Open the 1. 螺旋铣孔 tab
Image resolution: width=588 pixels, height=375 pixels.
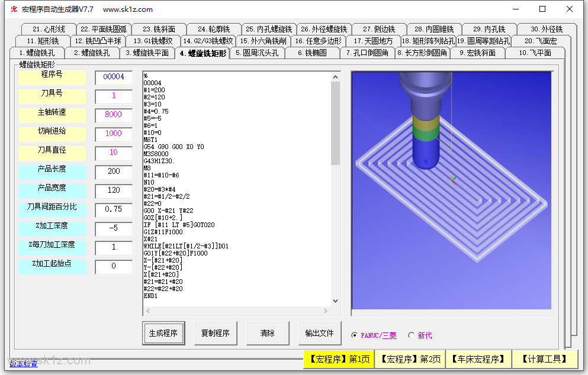tap(37, 53)
